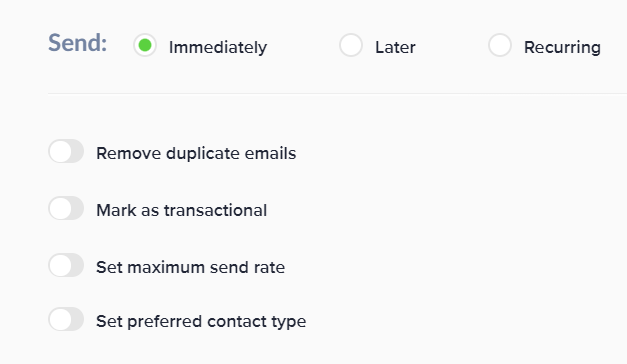Toggle Remove duplicate emails switch

click(x=66, y=151)
